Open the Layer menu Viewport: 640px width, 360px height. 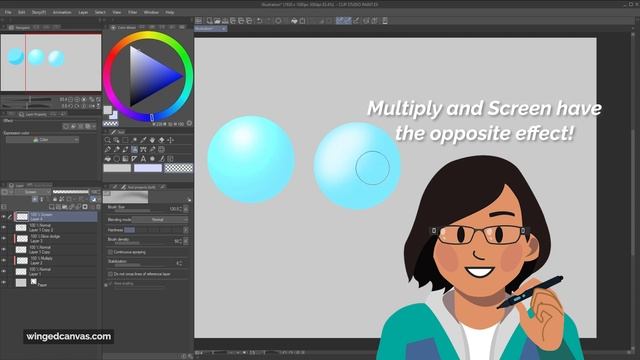tap(83, 12)
